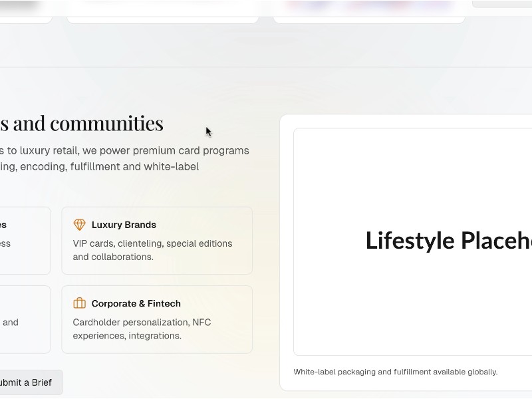Select the Corporate & Fintech card heading
Image resolution: width=532 pixels, height=399 pixels.
click(x=136, y=303)
